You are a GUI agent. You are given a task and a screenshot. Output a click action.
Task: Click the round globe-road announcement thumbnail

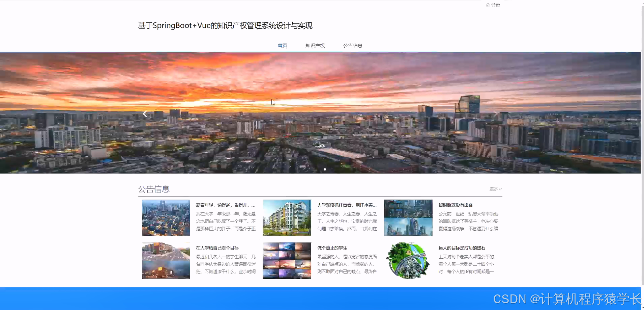[408, 260]
